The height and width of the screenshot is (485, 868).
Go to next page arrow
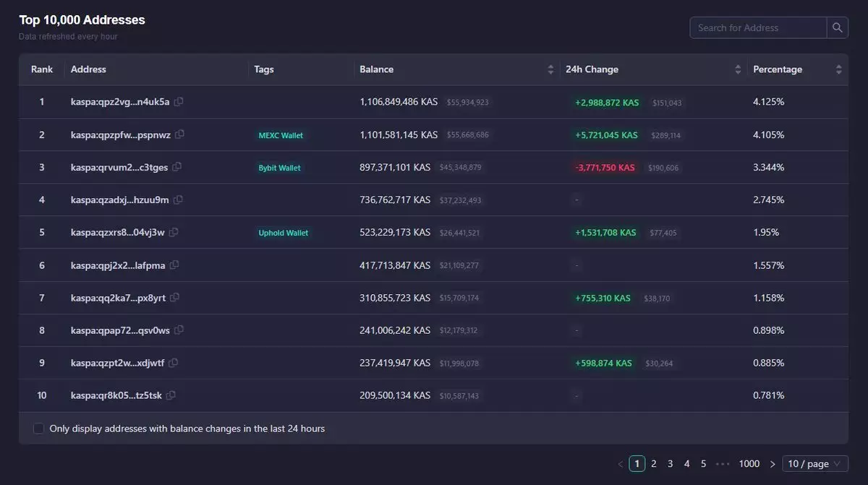pos(773,463)
